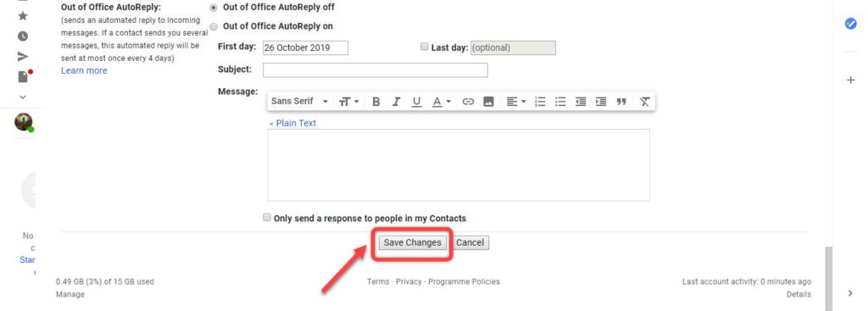Open the Sans Serif font dropdown

point(299,102)
